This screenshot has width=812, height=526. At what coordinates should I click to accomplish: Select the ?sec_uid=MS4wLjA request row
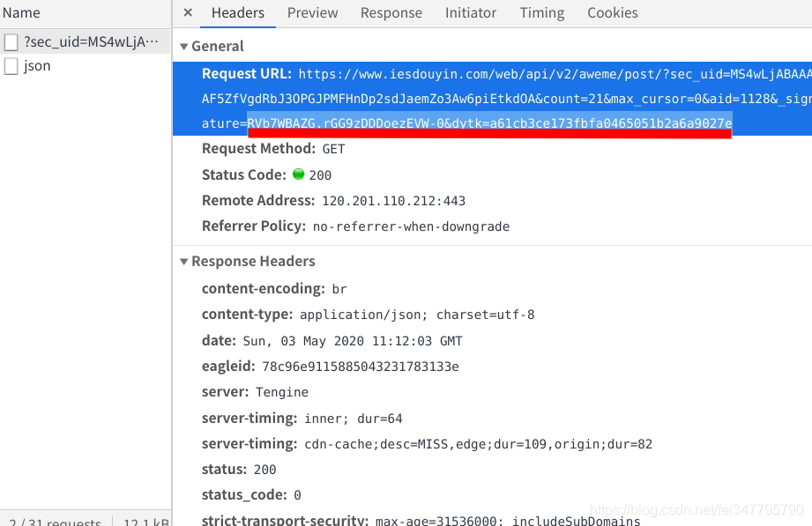pyautogui.click(x=85, y=42)
